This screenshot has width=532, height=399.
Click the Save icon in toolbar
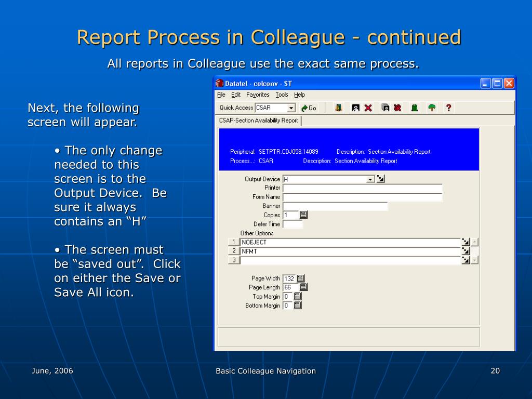[x=355, y=108]
